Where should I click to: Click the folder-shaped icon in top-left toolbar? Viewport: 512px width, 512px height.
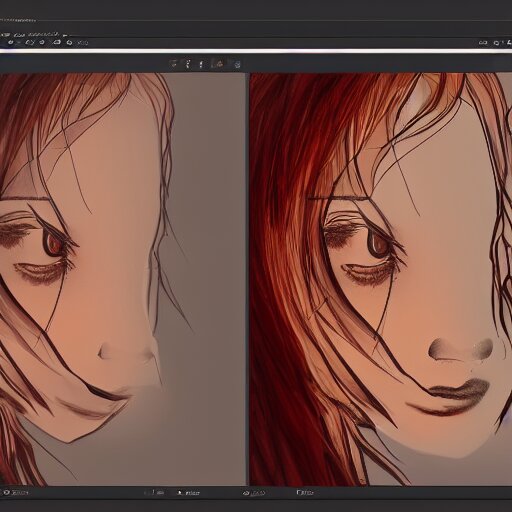[57, 42]
